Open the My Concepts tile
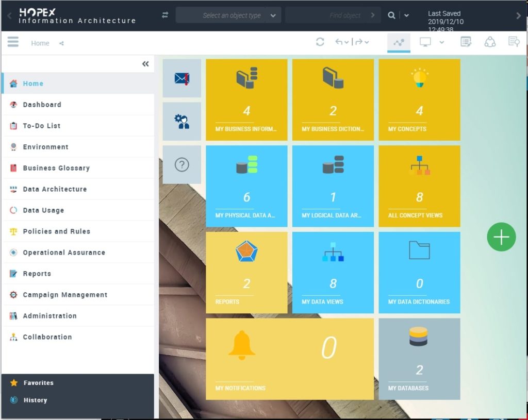The height and width of the screenshot is (420, 528). (419, 99)
